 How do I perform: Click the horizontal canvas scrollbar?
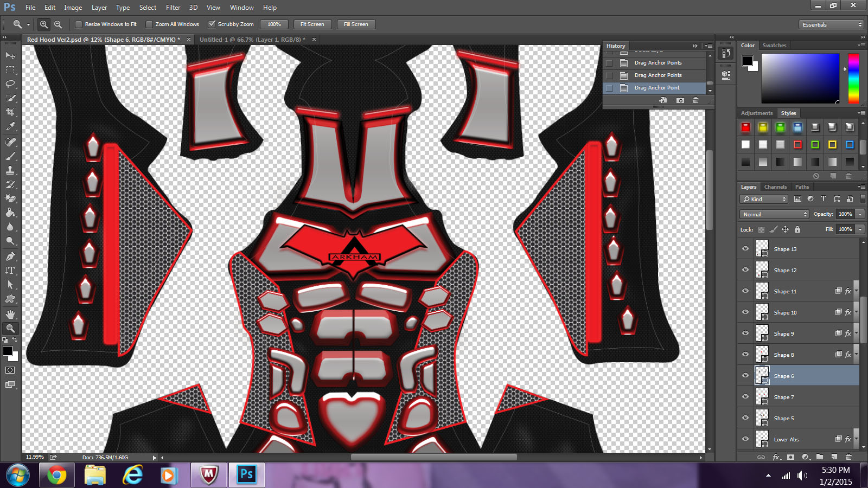tap(433, 457)
